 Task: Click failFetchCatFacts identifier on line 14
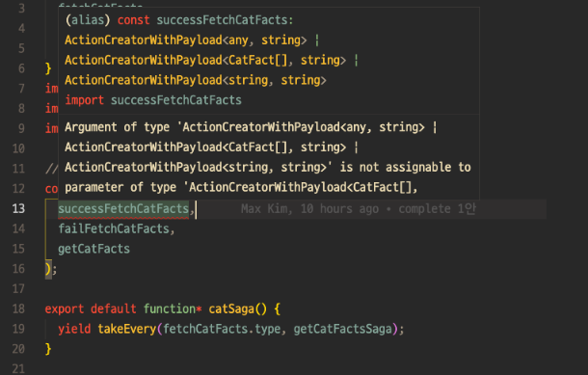click(x=114, y=228)
